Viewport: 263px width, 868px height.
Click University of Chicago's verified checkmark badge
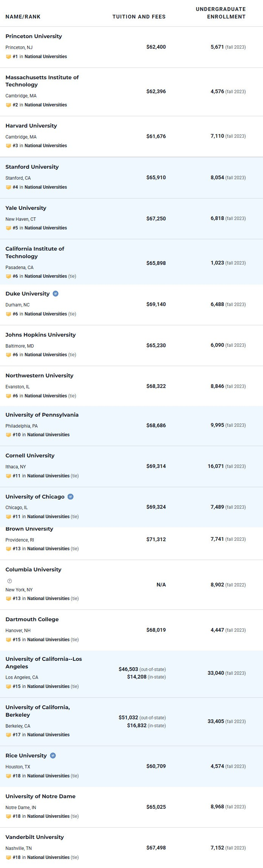(x=71, y=497)
